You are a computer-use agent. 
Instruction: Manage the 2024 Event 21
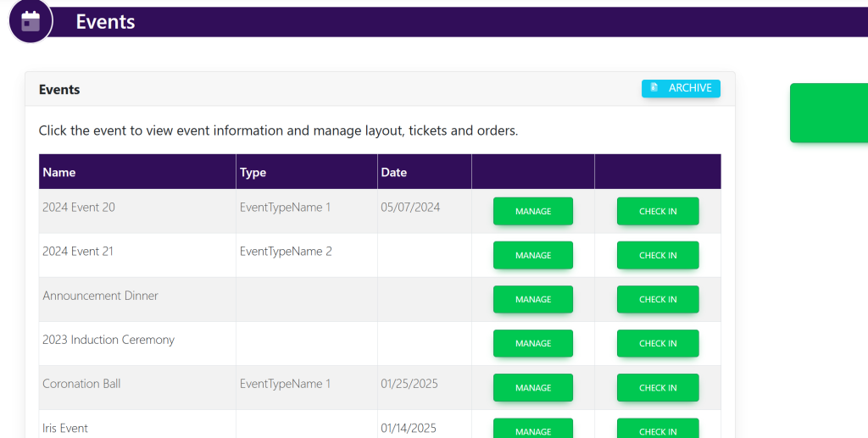[x=532, y=255]
